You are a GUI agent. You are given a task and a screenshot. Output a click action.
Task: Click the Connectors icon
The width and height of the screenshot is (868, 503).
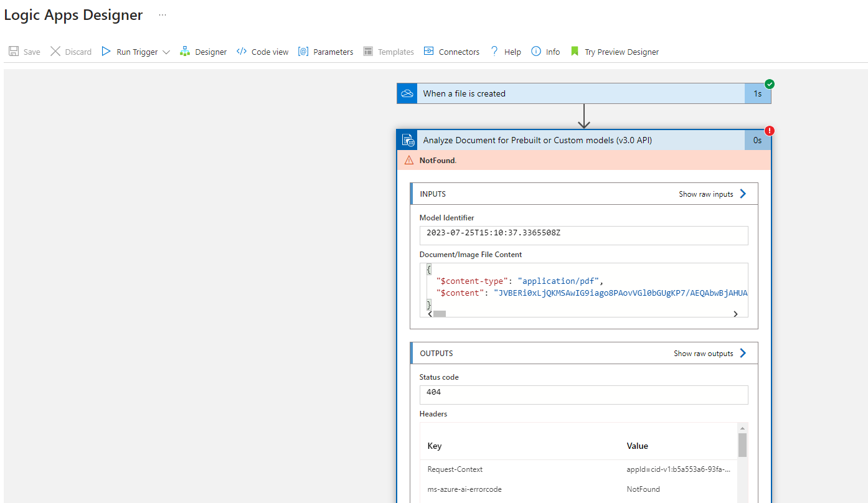[428, 52]
